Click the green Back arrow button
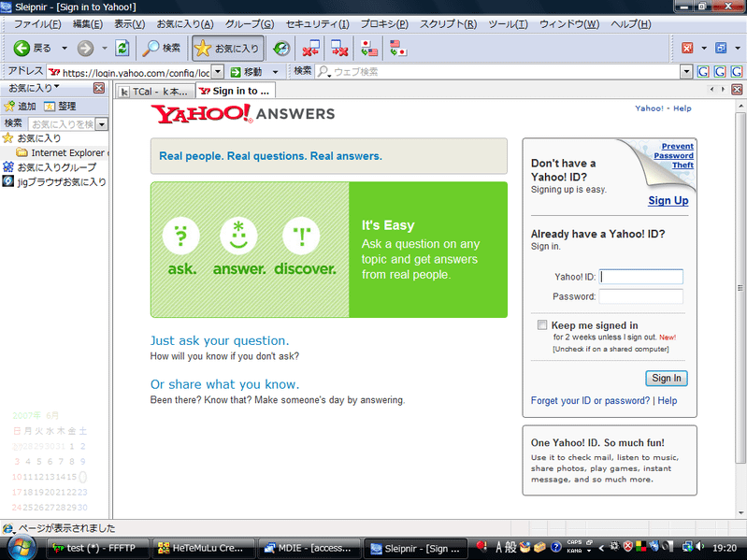The width and height of the screenshot is (747, 560). [x=22, y=48]
